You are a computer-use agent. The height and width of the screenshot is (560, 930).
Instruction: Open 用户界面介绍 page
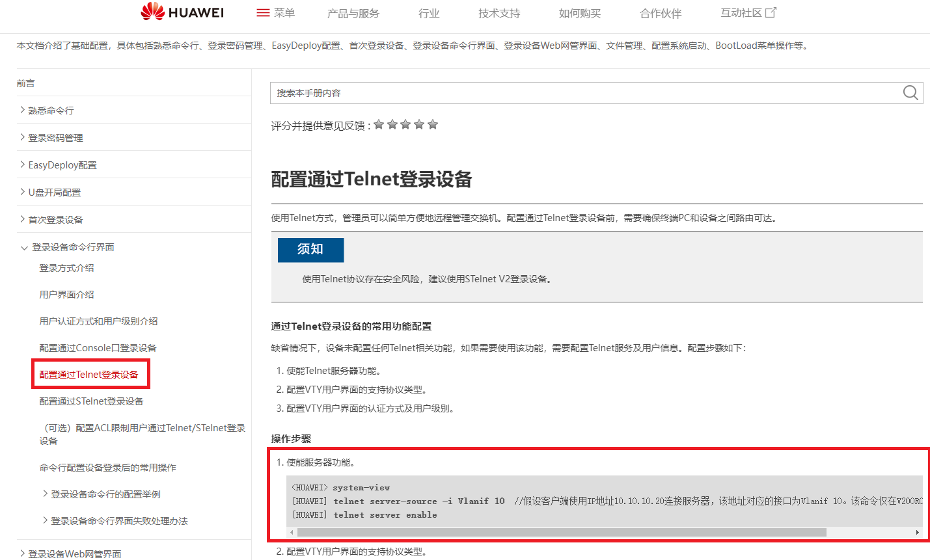point(66,295)
